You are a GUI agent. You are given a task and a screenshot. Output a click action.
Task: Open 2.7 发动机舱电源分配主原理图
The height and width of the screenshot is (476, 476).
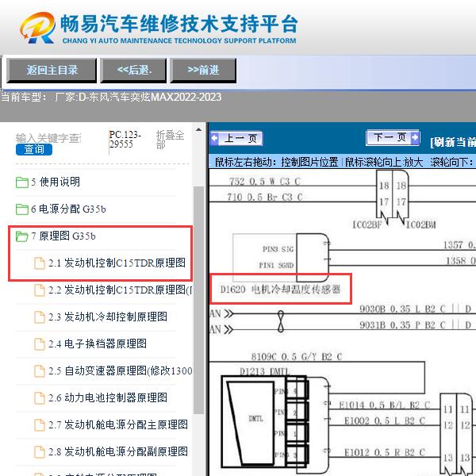tap(117, 424)
